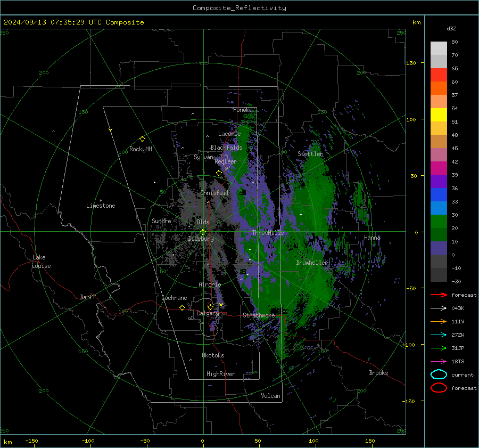479x448 pixels.
Task: Pick the red 65-60 dBZ swatch
Action: click(439, 75)
